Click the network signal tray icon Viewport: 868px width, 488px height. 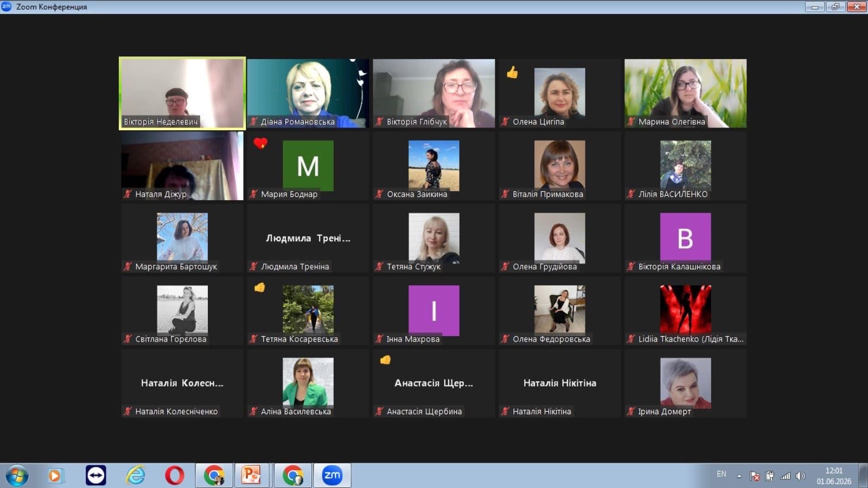785,476
